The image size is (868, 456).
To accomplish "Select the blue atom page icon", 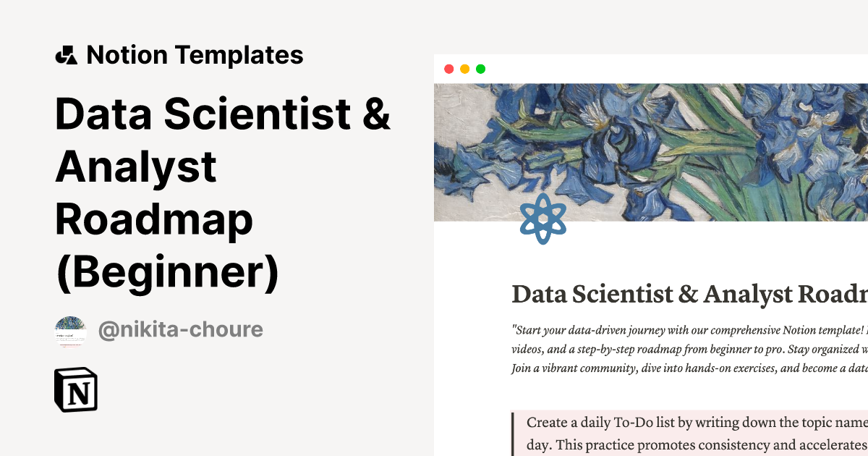I will pyautogui.click(x=542, y=219).
